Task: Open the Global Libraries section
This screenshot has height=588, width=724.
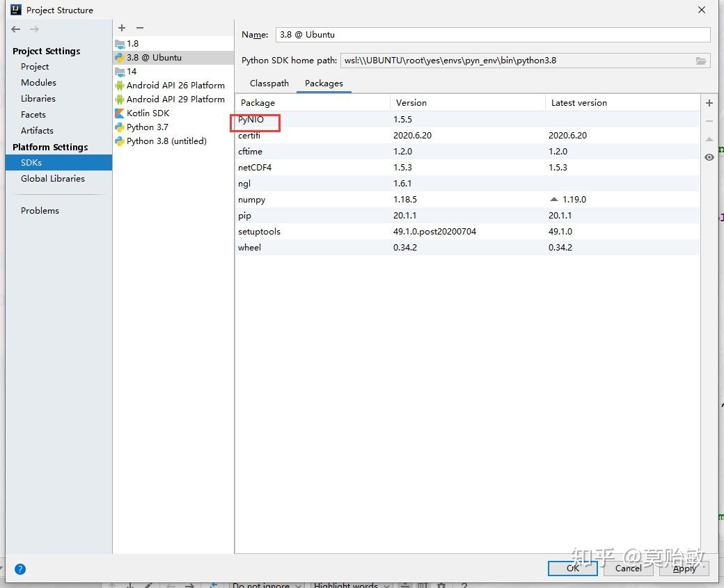Action: coord(53,178)
